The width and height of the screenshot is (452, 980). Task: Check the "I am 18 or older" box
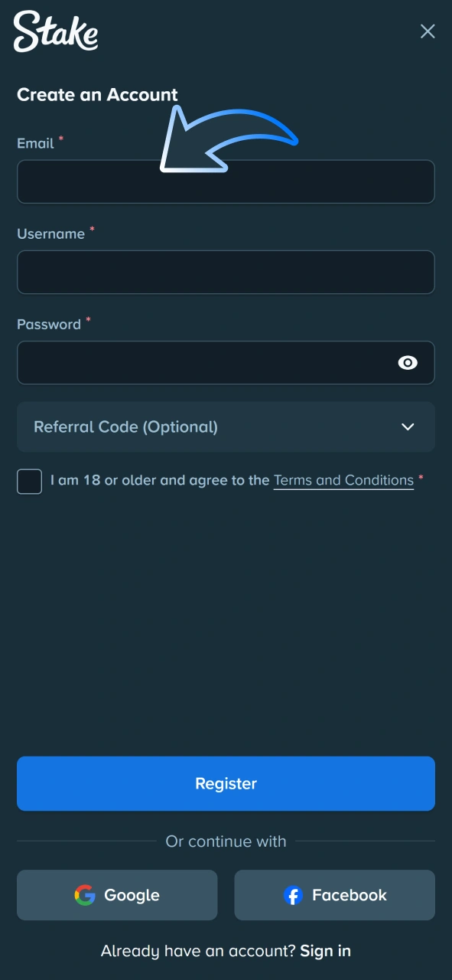(x=29, y=481)
